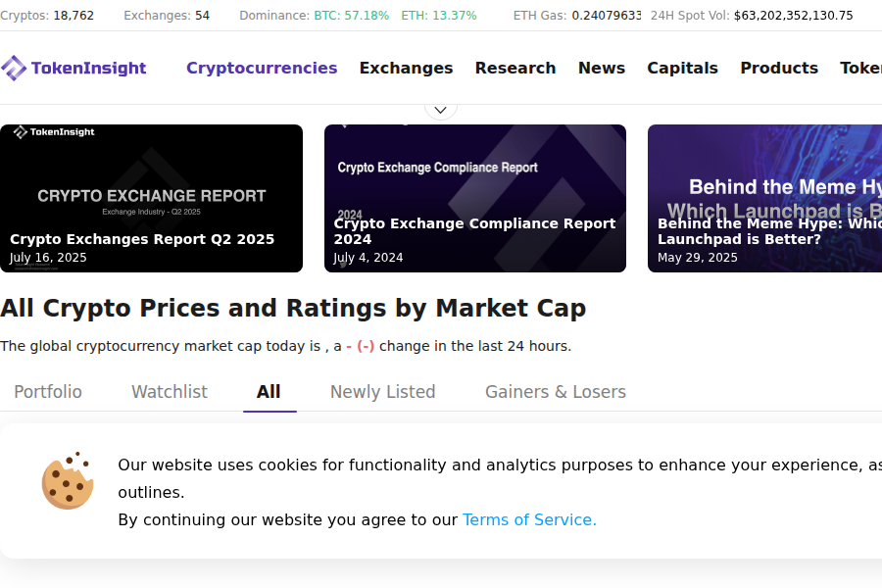The width and height of the screenshot is (882, 588).
Task: Collapse the banner using the down chevron
Action: click(440, 108)
